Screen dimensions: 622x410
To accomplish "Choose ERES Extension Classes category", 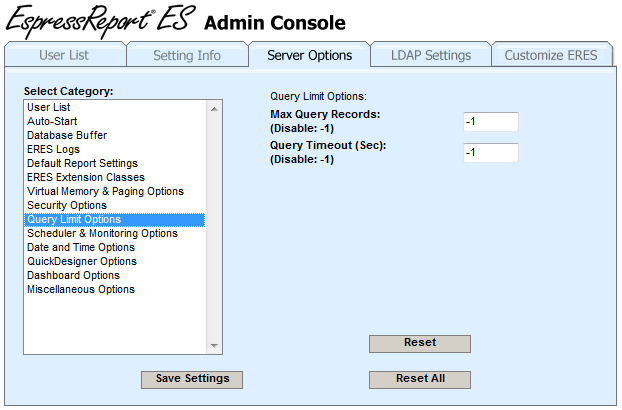I will [115, 177].
